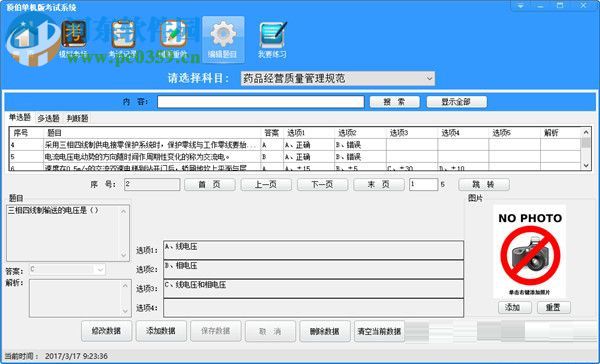This screenshot has width=600, height=364.
Task: Click the 内容 search input field
Action: coord(261,102)
